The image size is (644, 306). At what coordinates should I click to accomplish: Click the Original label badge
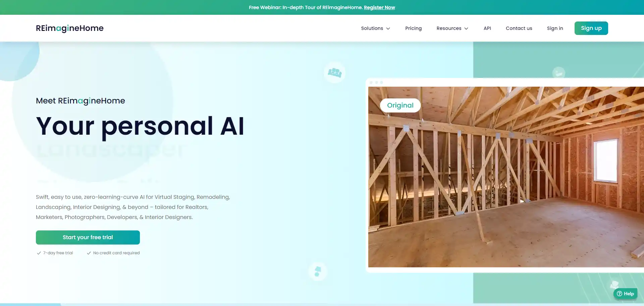(x=400, y=105)
